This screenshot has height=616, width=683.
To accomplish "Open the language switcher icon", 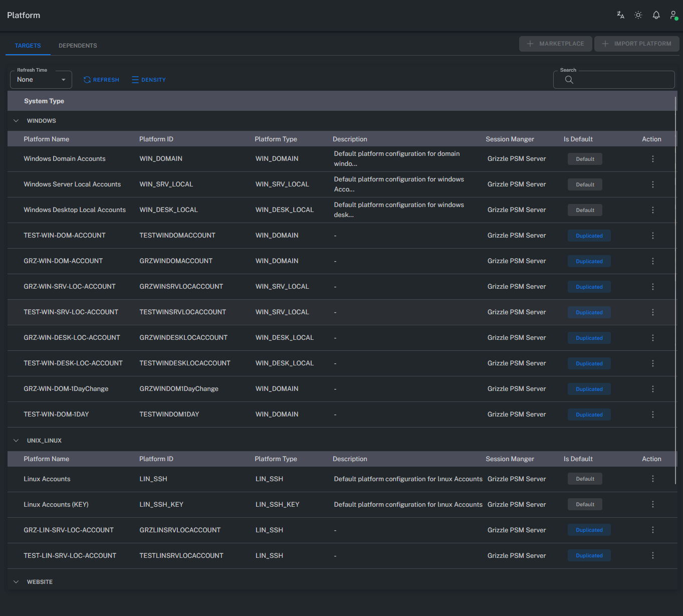I will (x=620, y=15).
